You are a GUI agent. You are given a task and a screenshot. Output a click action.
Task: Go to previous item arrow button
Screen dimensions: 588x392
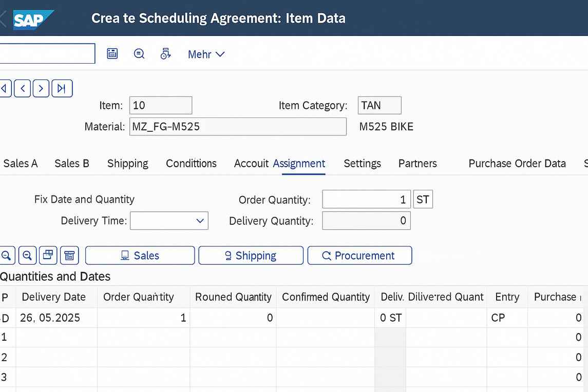tap(23, 88)
